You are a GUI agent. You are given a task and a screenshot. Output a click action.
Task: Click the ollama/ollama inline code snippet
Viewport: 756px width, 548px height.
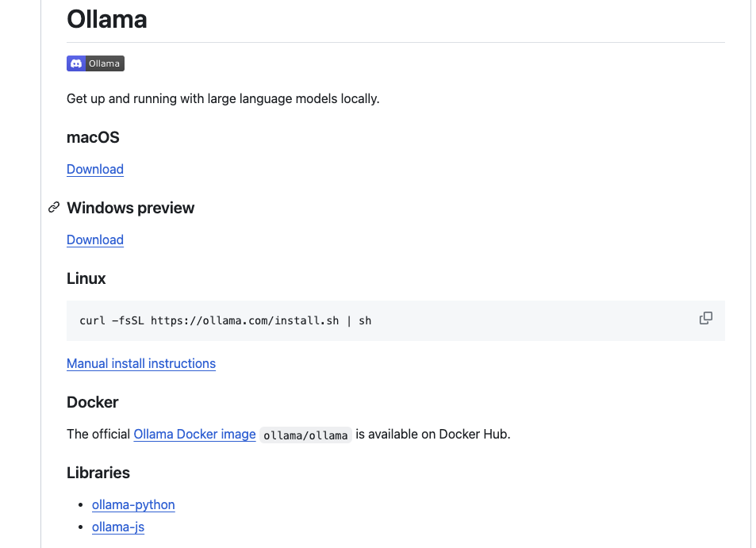[x=305, y=435]
